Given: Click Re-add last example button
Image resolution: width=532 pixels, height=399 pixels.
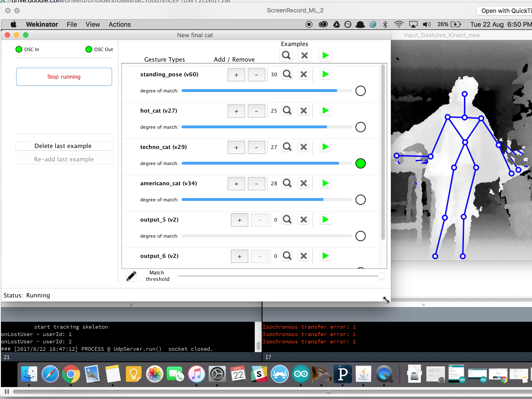Looking at the screenshot, I should click(64, 159).
